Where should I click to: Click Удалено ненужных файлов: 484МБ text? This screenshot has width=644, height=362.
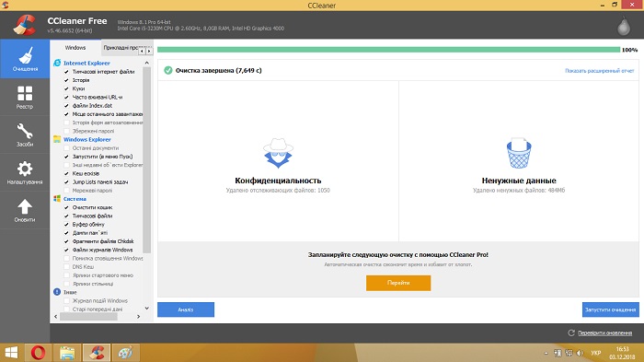pyautogui.click(x=519, y=191)
